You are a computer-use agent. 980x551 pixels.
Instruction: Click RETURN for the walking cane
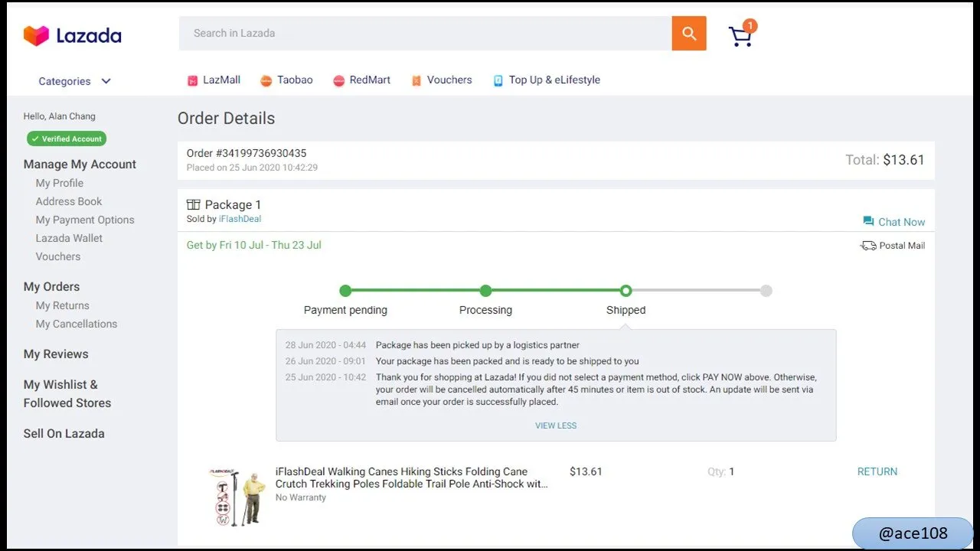click(877, 471)
